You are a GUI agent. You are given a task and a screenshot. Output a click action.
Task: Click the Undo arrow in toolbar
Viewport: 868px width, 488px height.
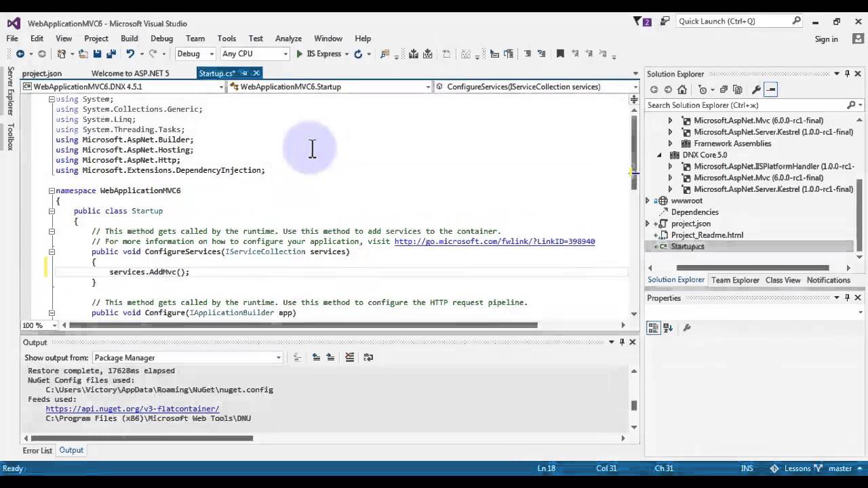click(130, 54)
